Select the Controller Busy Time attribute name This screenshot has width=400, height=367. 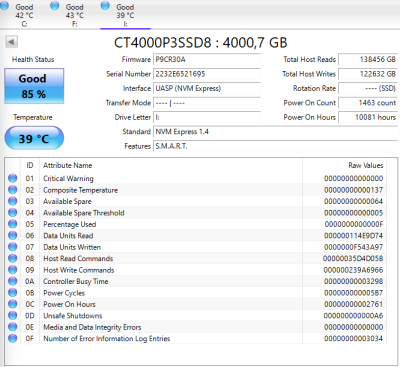(76, 281)
